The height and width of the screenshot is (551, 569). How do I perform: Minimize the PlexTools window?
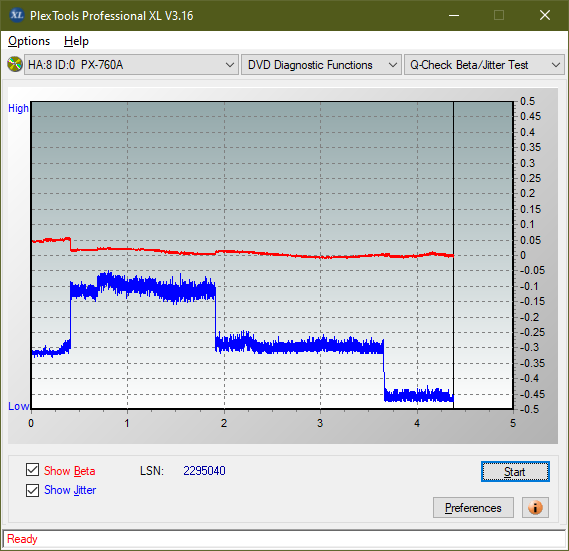454,15
